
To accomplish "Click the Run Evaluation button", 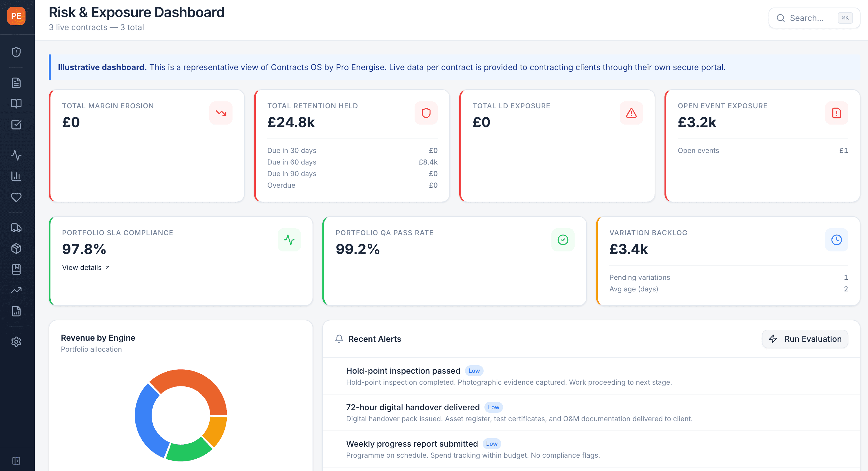I will click(805, 339).
